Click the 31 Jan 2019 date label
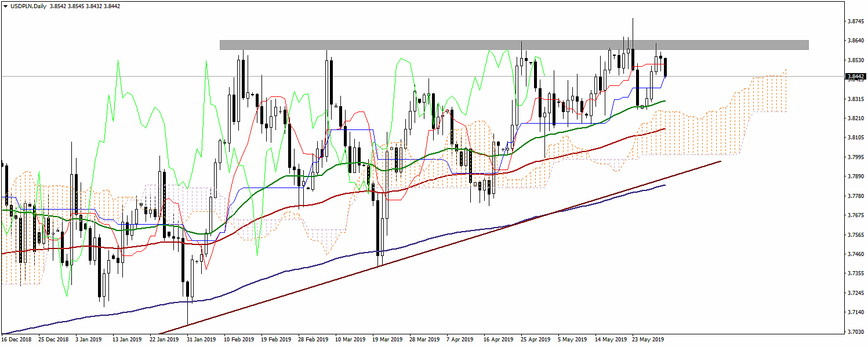Viewport: 868px width, 346px height. 201,339
